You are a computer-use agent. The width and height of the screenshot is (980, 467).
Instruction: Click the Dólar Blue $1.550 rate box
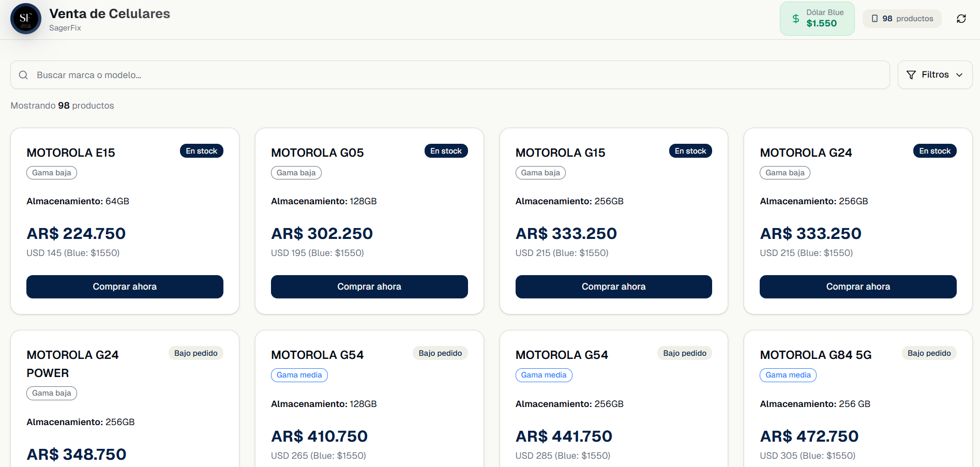817,19
